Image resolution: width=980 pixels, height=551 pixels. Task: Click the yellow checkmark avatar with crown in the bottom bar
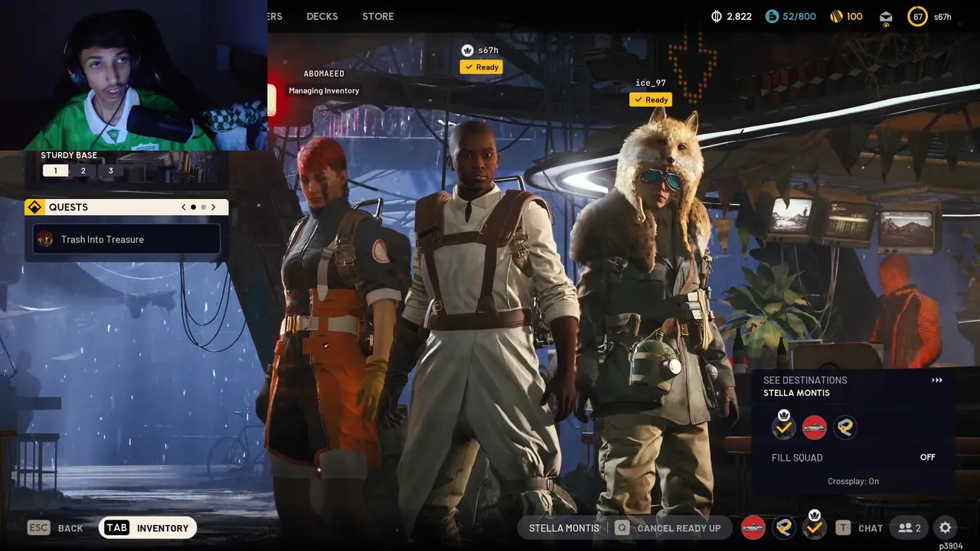tap(814, 527)
